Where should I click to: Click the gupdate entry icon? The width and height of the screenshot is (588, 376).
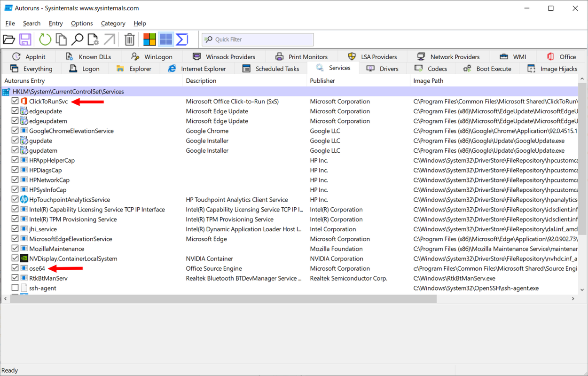[24, 141]
